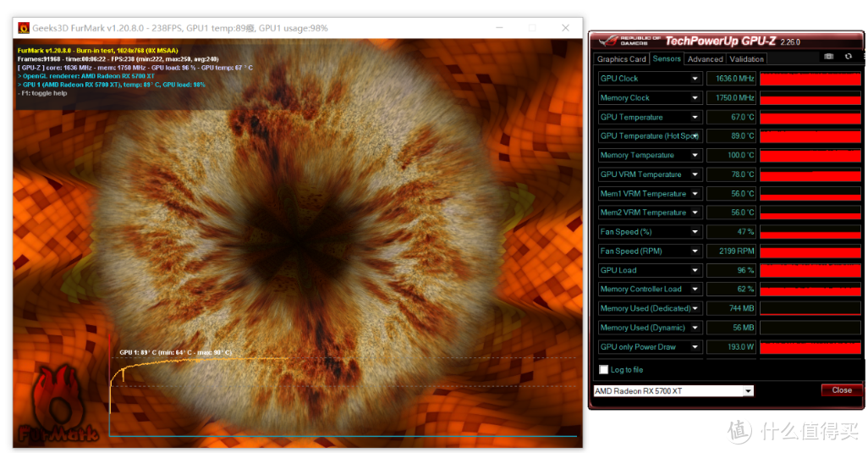Click the Memory Temperature red graph

[x=810, y=155]
